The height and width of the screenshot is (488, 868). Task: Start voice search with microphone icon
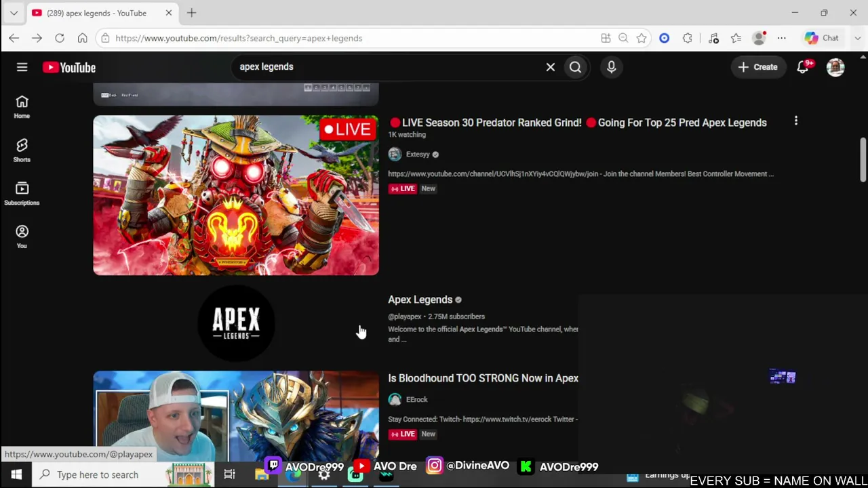[x=611, y=67]
